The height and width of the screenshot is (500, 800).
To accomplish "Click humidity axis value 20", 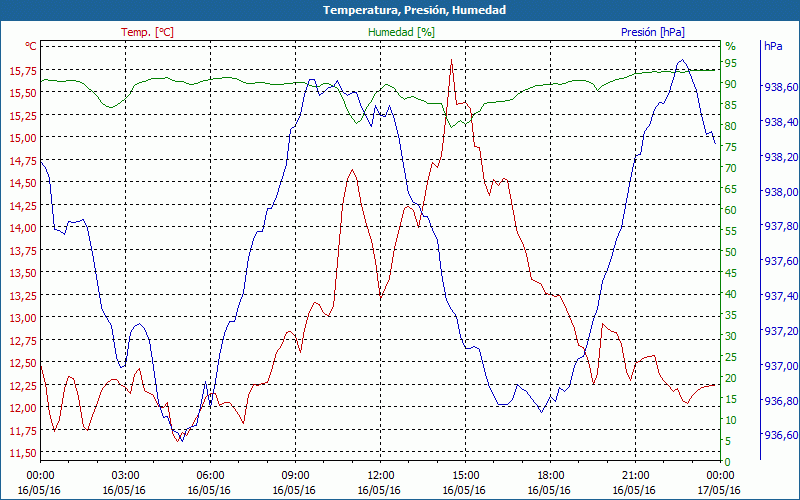I will tap(731, 378).
